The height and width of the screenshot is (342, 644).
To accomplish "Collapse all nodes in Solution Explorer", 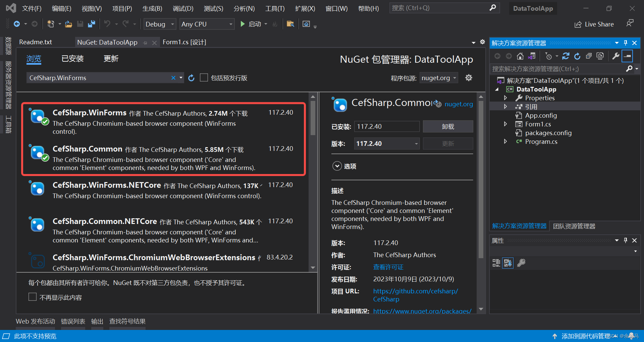I will [589, 56].
